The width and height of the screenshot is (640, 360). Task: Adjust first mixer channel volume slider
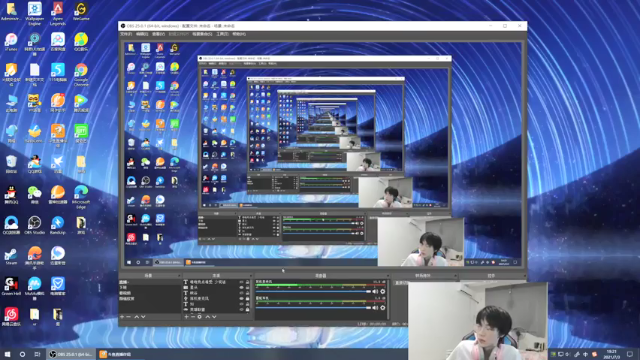point(313,291)
